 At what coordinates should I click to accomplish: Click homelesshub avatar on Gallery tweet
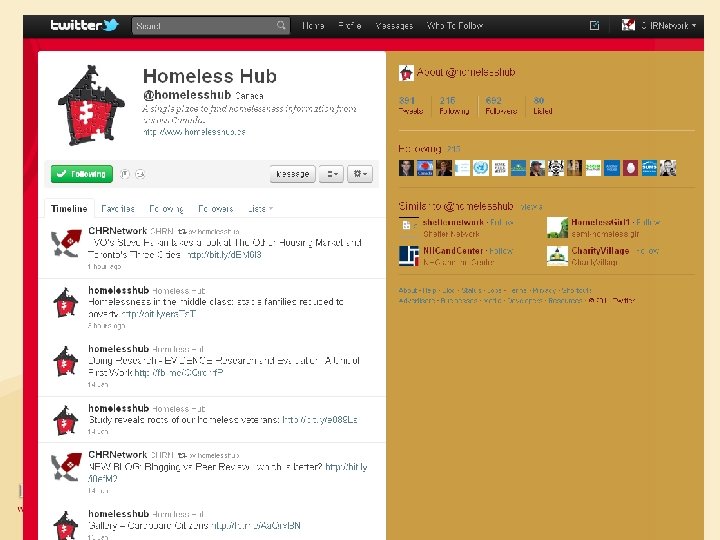tap(66, 525)
